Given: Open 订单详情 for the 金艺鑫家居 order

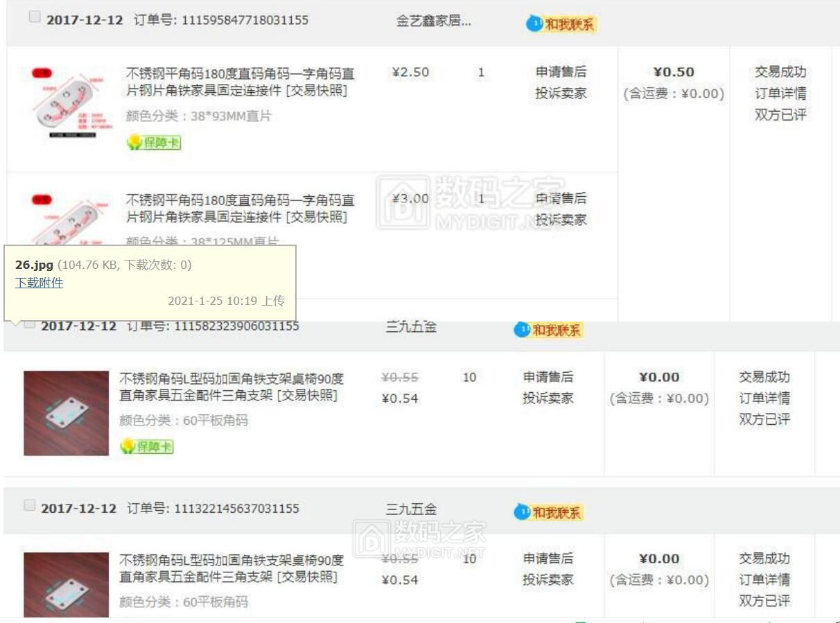Looking at the screenshot, I should pos(780,94).
